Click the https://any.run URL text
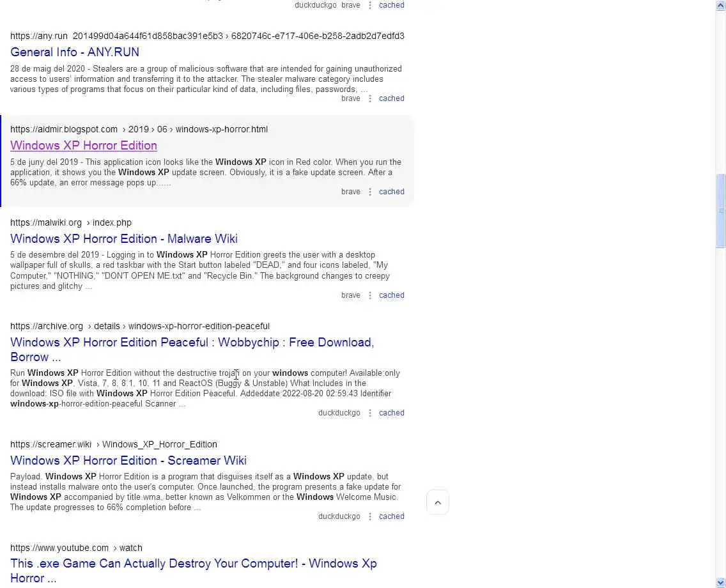 (39, 36)
